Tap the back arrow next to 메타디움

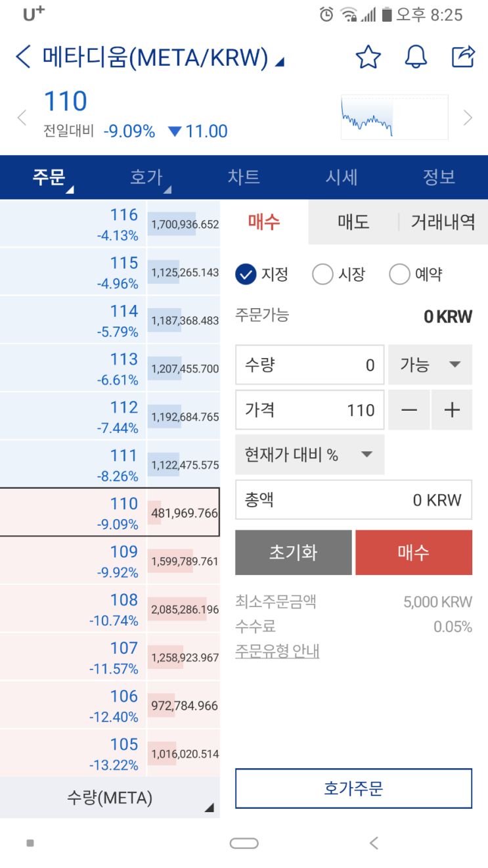click(23, 58)
